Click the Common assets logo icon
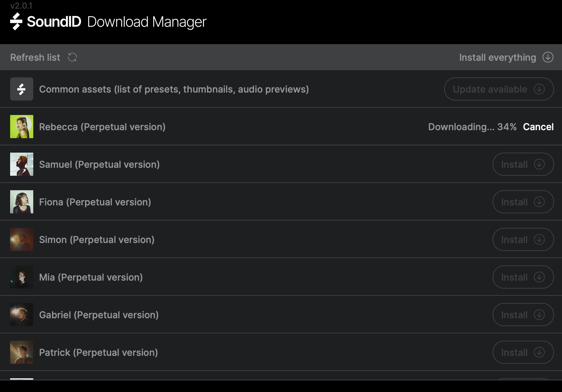 [x=22, y=89]
